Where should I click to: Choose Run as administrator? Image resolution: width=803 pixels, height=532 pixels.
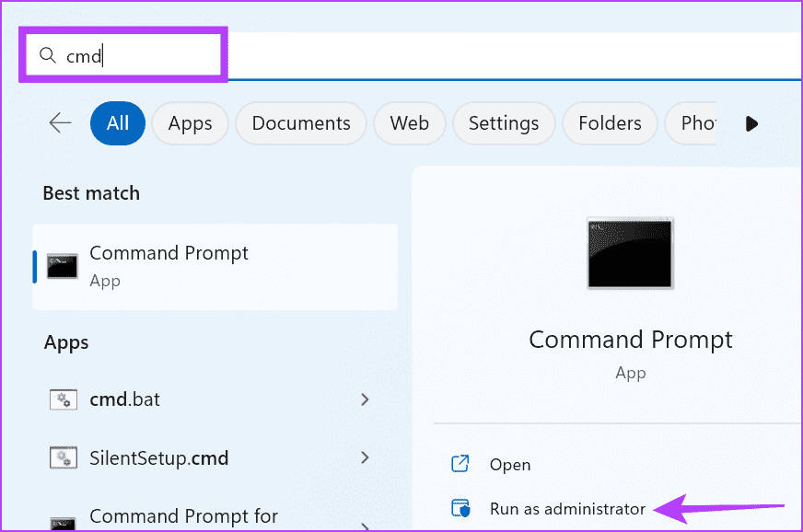coord(567,509)
